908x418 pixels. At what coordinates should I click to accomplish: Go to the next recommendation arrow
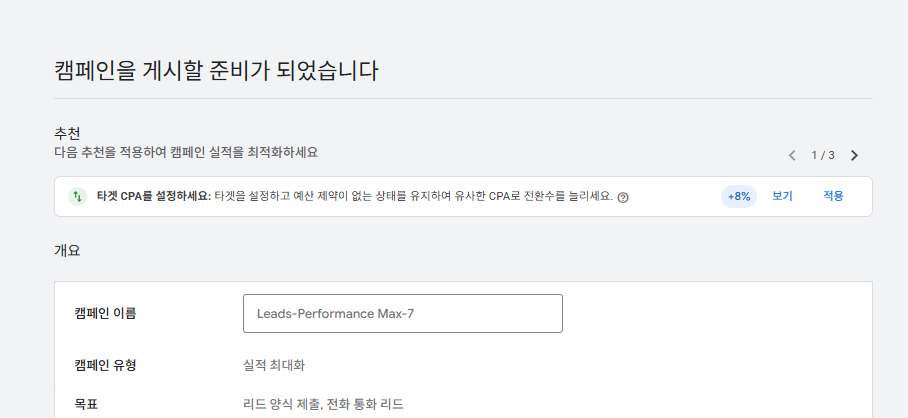coord(854,155)
